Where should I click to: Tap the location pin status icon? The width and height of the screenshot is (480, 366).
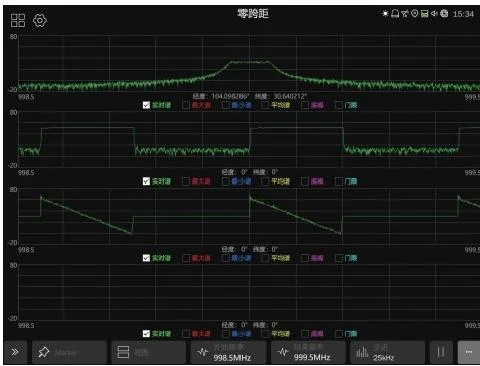pos(415,14)
